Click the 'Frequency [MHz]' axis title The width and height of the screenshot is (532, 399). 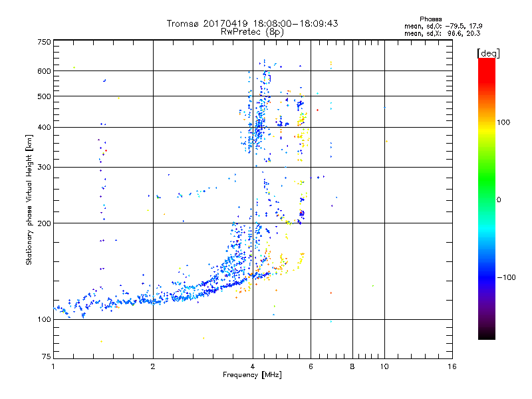252,375
